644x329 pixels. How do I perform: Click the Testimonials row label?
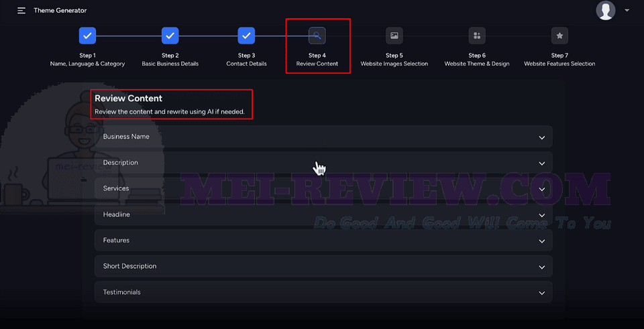[121, 292]
